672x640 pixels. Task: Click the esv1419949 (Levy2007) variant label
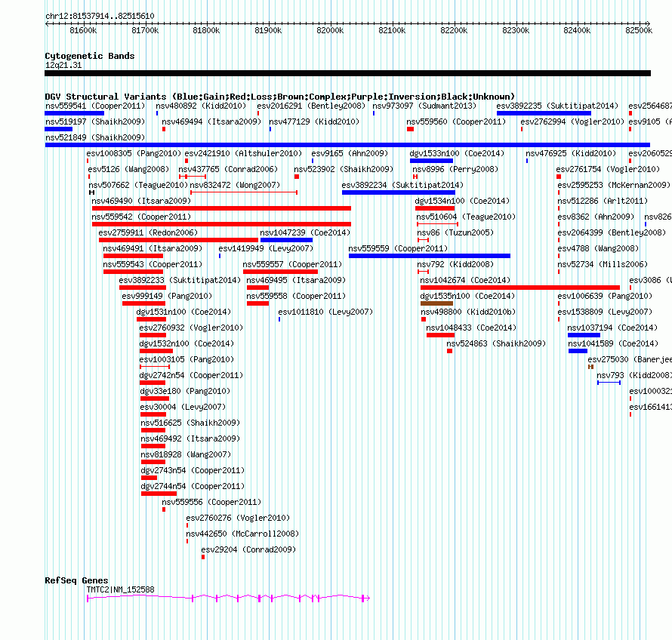(x=266, y=248)
